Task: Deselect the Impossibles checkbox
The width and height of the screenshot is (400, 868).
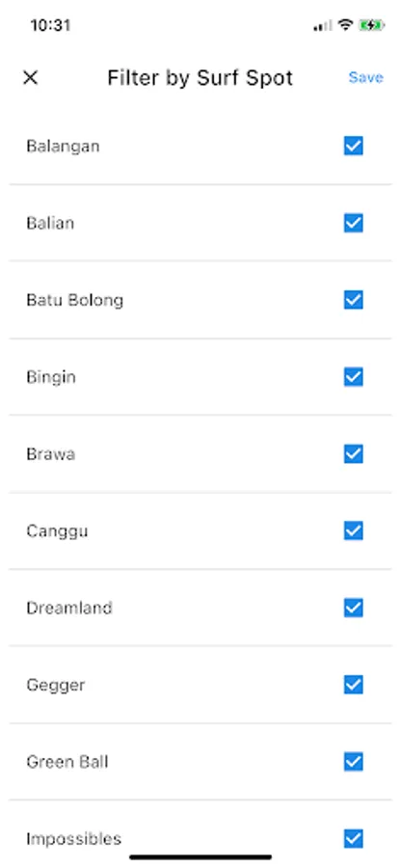Action: [x=353, y=839]
